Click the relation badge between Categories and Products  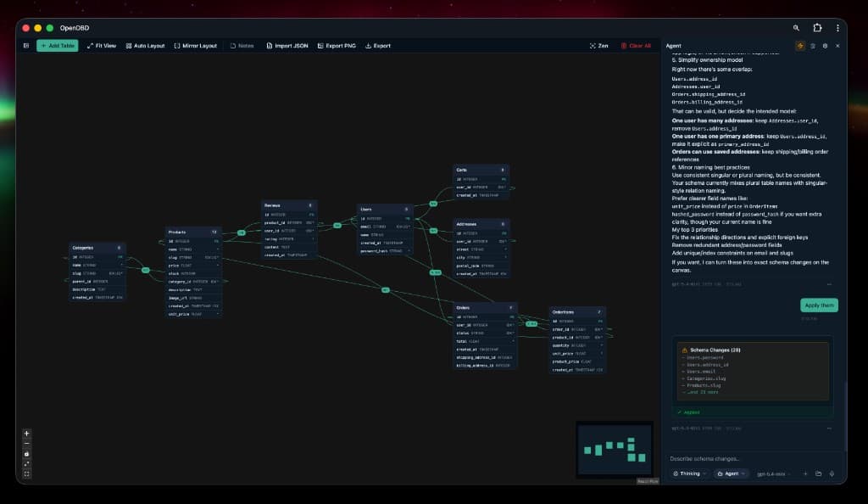[146, 271]
